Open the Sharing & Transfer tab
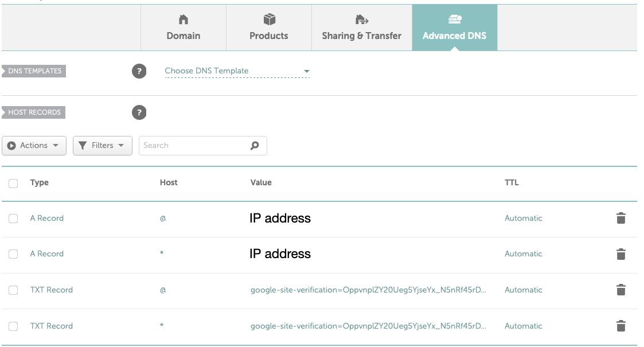 pos(361,28)
